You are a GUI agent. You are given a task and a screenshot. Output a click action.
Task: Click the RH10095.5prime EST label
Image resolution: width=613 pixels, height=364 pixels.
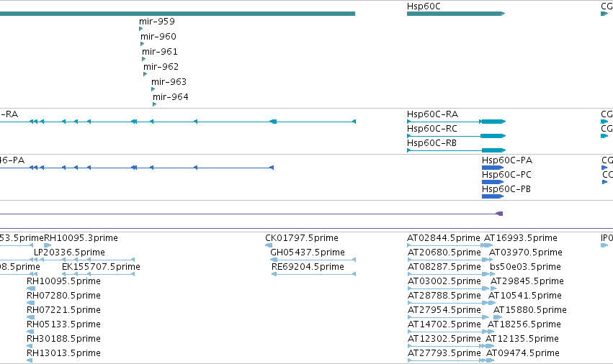(63, 281)
